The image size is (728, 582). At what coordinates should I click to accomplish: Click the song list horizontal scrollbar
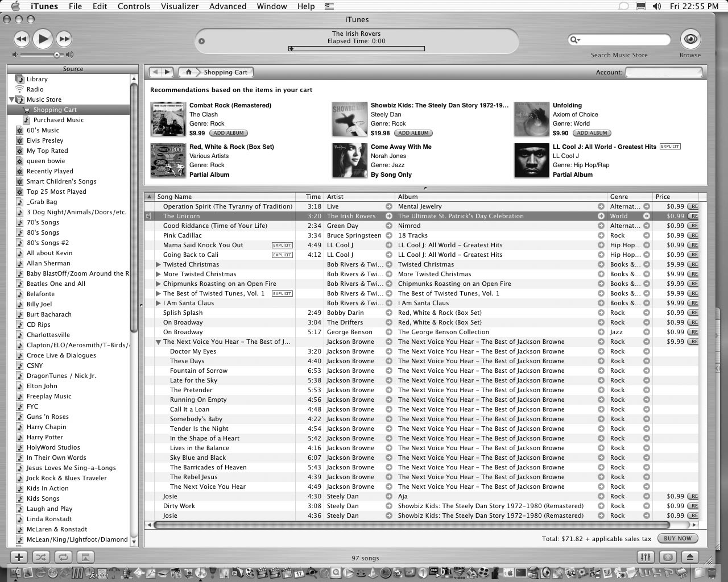point(412,525)
